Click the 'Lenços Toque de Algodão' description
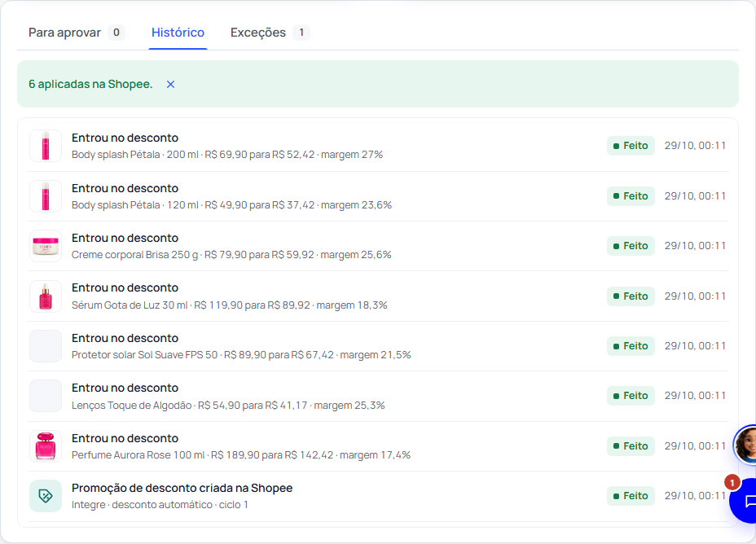Viewport: 756px width, 544px height. 228,406
